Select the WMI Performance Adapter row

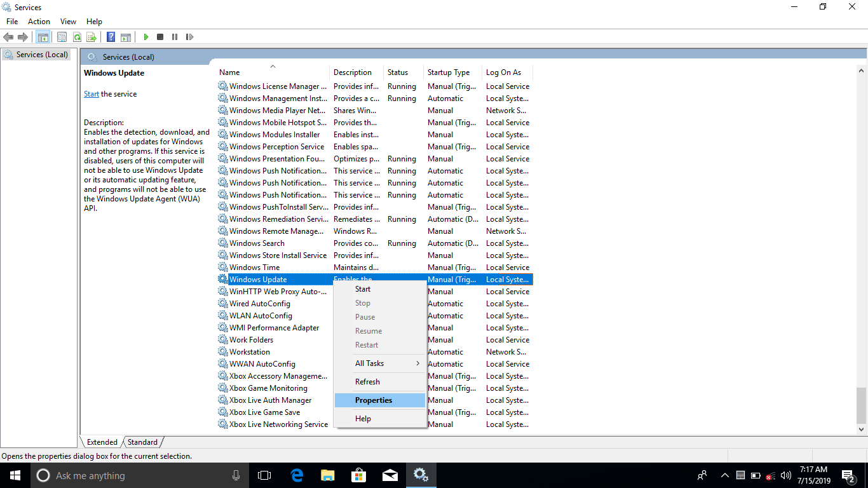(x=375, y=328)
